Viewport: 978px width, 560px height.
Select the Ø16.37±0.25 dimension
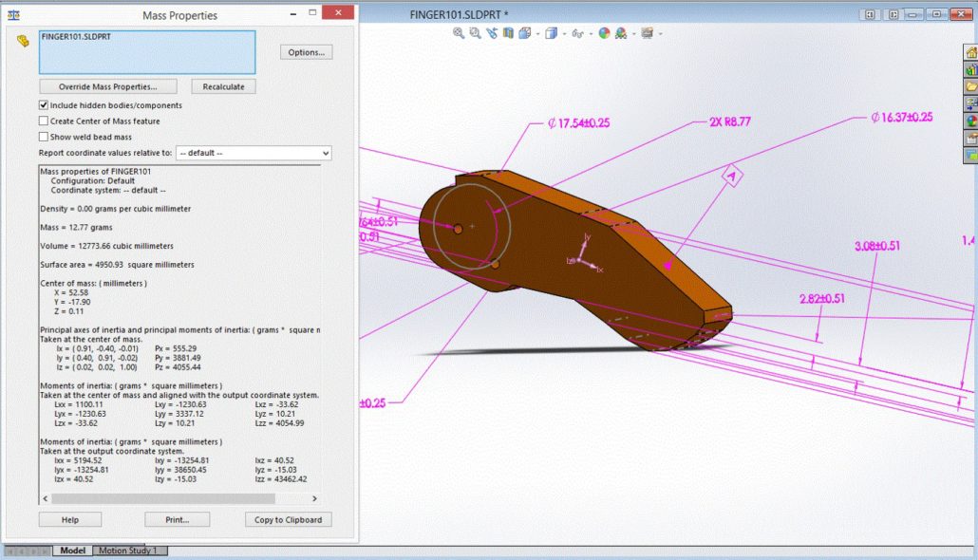(x=901, y=118)
